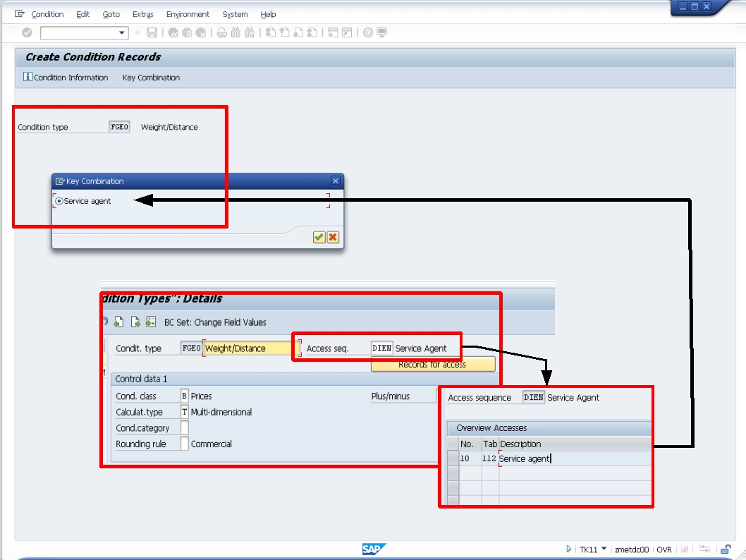Screen dimensions: 746x560
Task: Click the Create New Session toolbar icon
Action: (334, 31)
